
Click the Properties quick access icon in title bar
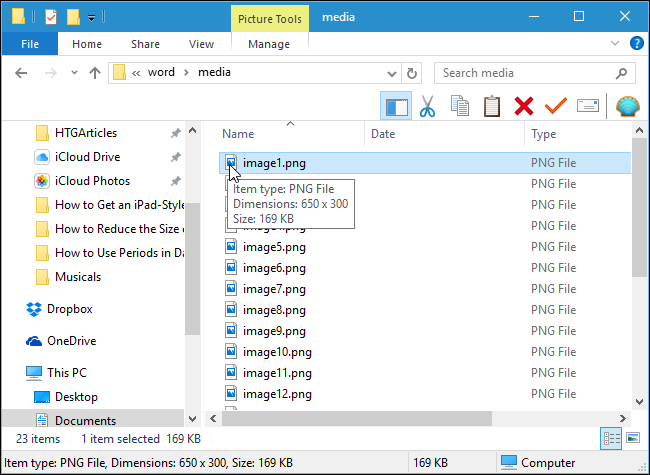point(51,17)
